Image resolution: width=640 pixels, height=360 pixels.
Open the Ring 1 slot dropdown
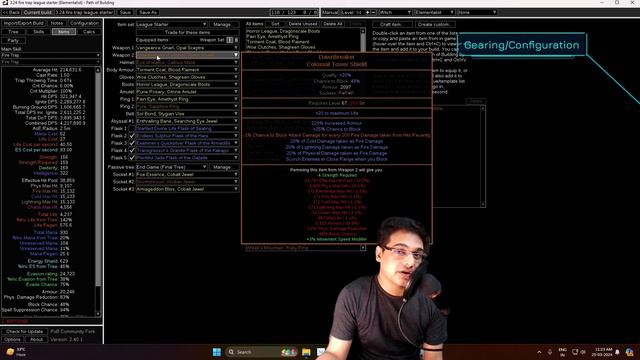click(187, 99)
